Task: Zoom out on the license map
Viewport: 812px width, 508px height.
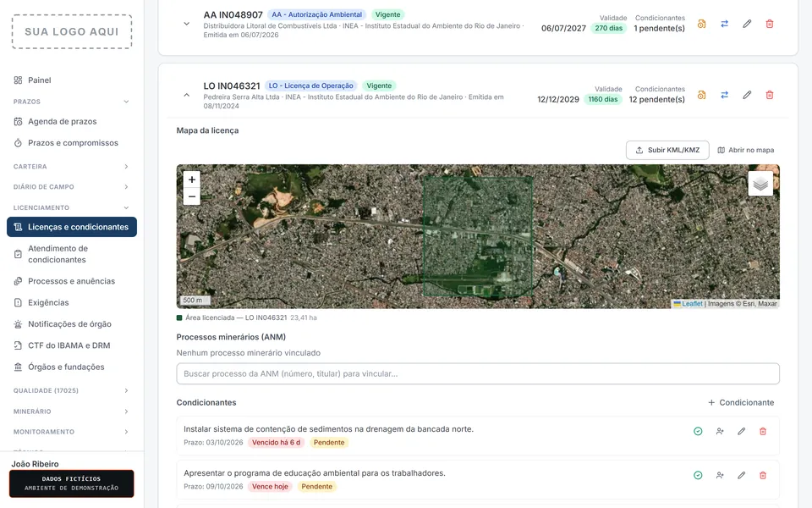Action: [x=192, y=196]
